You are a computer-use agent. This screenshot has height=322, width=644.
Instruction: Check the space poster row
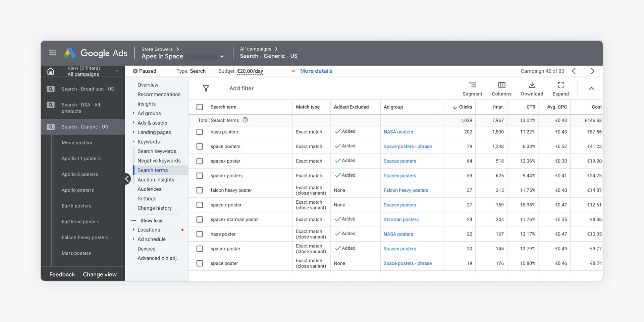pyautogui.click(x=200, y=263)
